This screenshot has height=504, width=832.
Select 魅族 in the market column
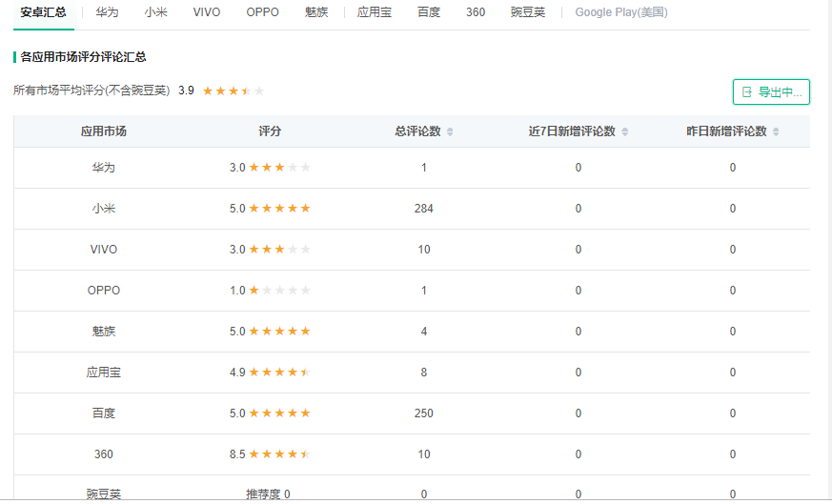point(104,331)
